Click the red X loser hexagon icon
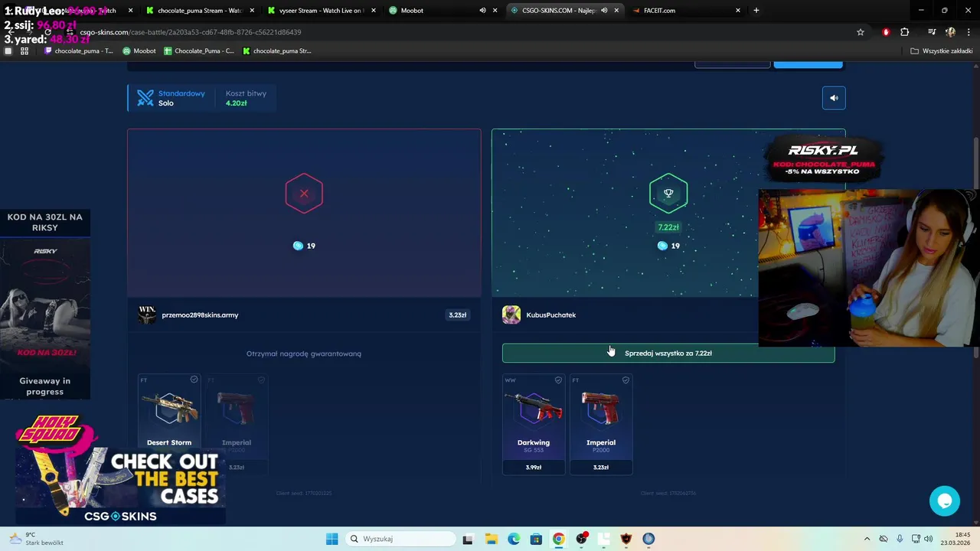980x551 pixels. 304,193
